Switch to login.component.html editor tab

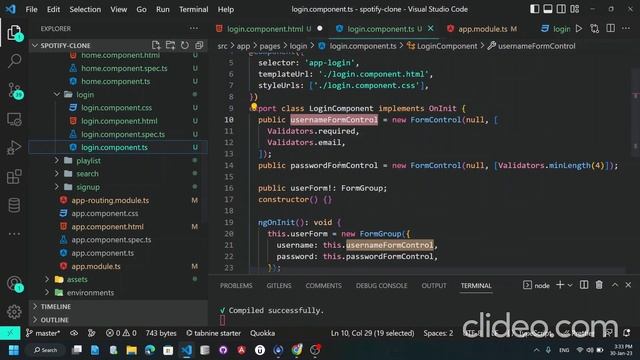coord(265,29)
